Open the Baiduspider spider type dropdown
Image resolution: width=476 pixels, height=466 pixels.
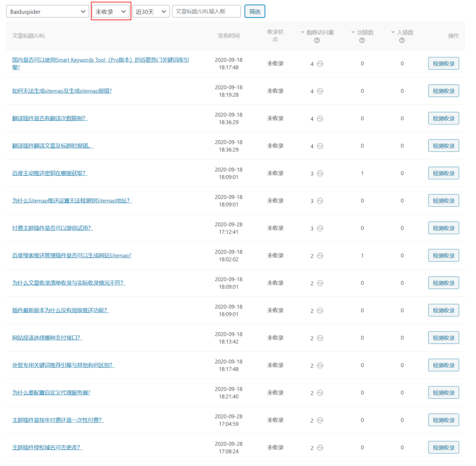pos(47,12)
